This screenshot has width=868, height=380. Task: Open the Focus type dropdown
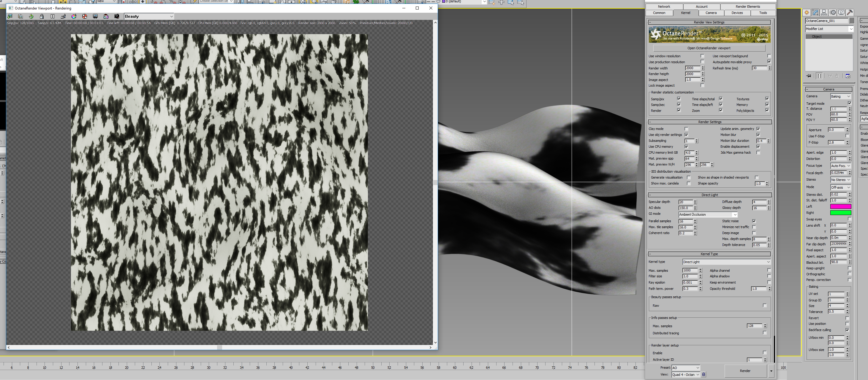840,166
